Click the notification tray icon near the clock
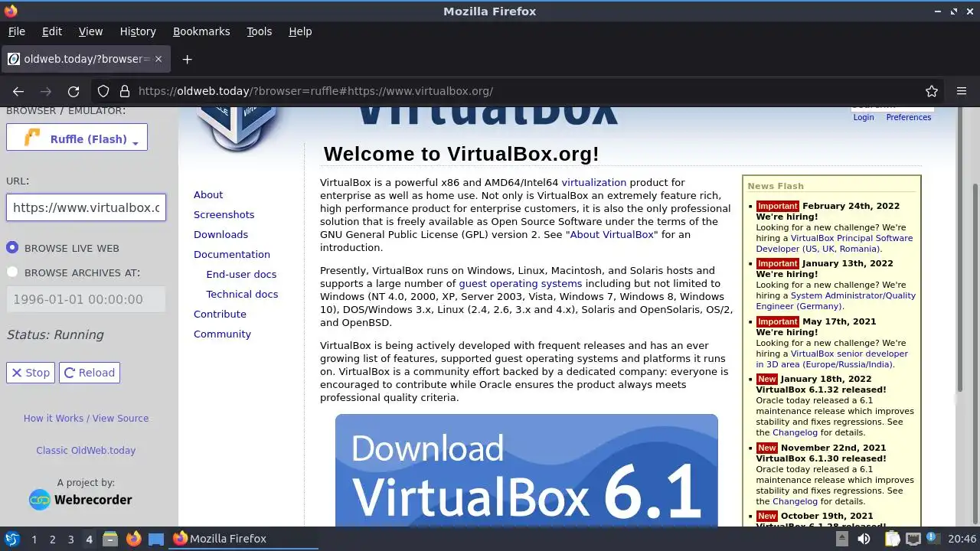The image size is (980, 551). click(x=933, y=539)
